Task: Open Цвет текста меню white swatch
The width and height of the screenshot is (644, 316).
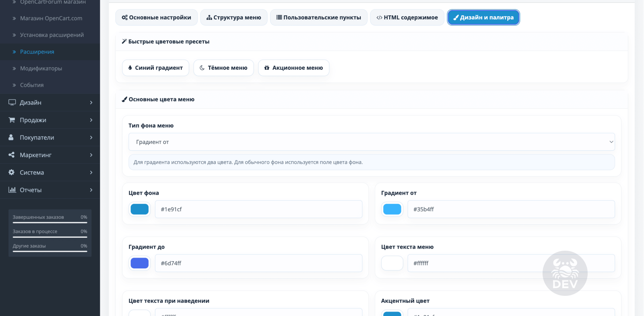Action: (x=392, y=263)
